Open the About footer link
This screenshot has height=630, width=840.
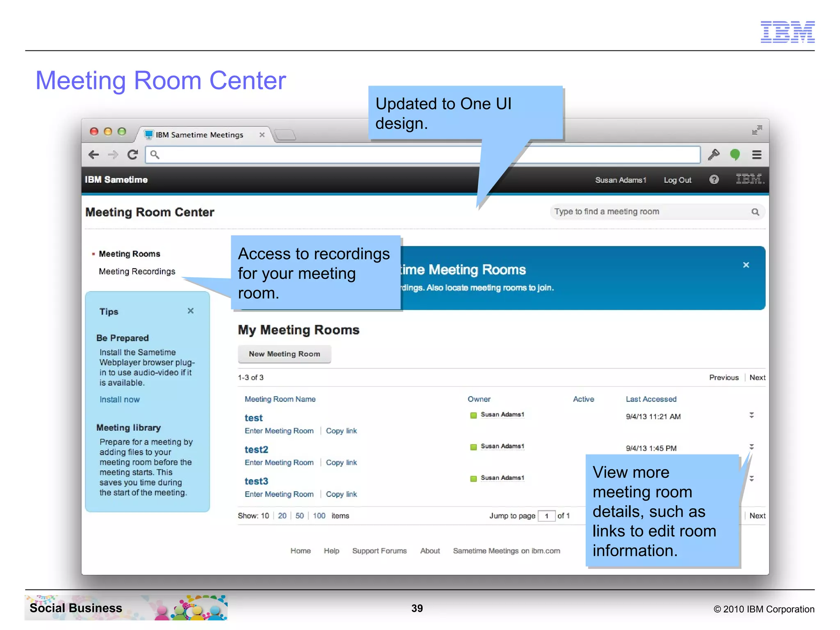pyautogui.click(x=430, y=551)
